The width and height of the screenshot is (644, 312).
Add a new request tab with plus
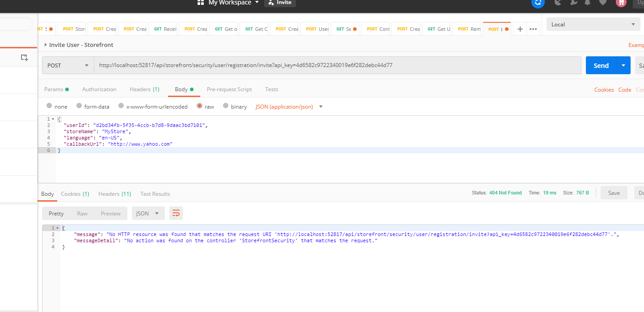tap(520, 29)
